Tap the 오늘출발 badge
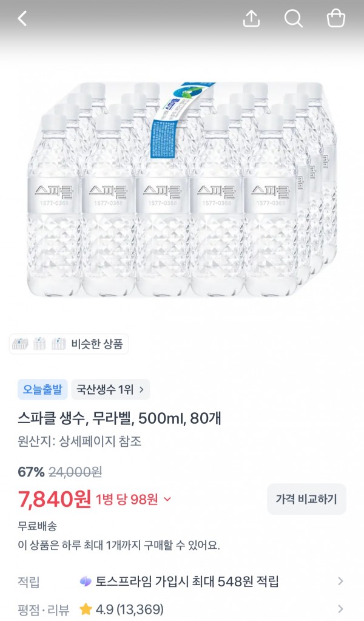The width and height of the screenshot is (364, 621). pyautogui.click(x=42, y=389)
